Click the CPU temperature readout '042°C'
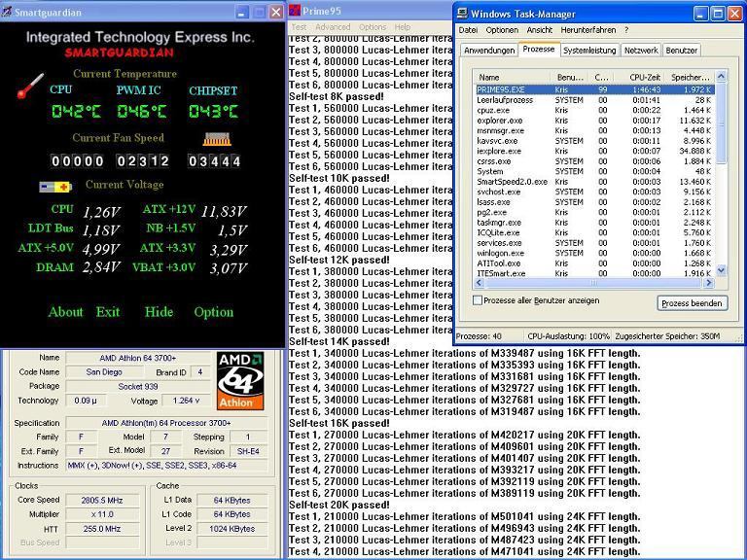The width and height of the screenshot is (747, 560). [x=76, y=112]
